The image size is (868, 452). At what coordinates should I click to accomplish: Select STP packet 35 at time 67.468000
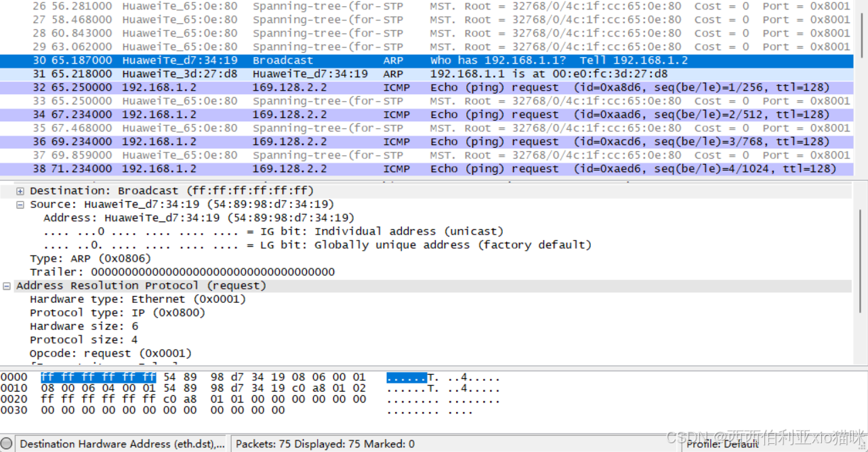(426, 128)
